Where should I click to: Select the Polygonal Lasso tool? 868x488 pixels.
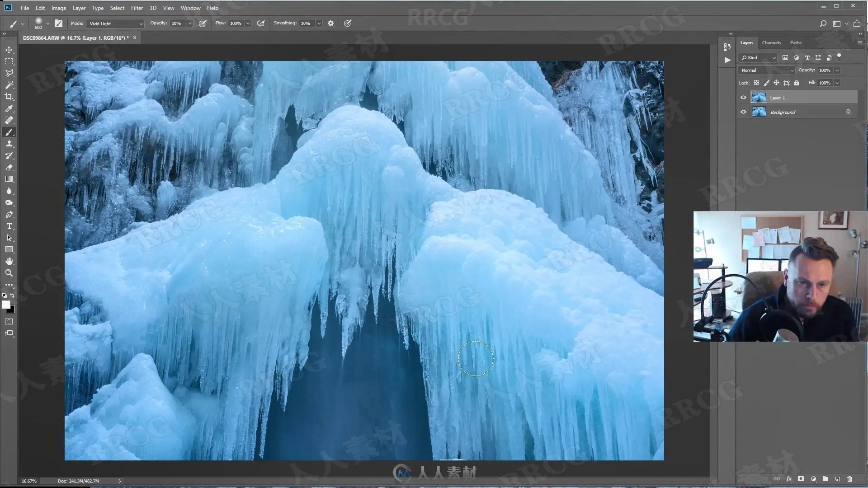[9, 73]
